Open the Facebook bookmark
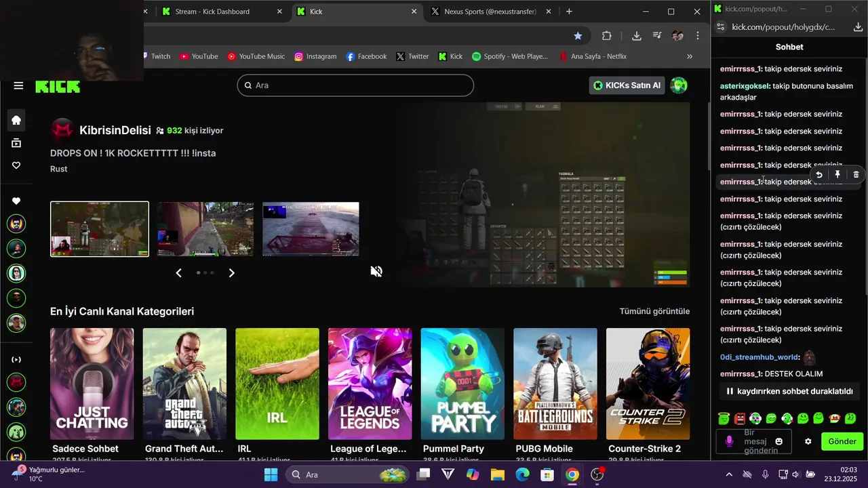 [366, 56]
